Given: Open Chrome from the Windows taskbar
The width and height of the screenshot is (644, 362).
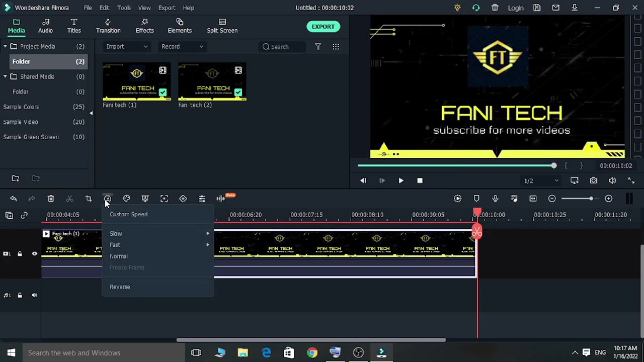Looking at the screenshot, I should pyautogui.click(x=312, y=352).
